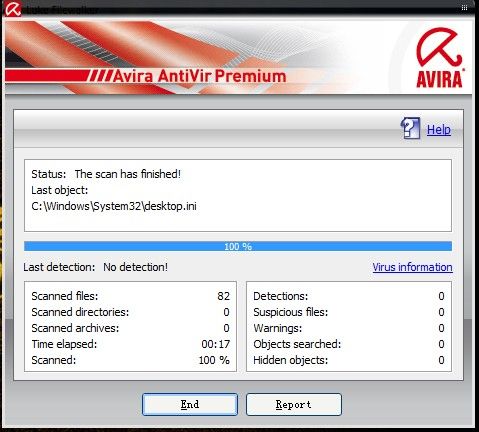Viewport: 479px width, 432px height.
Task: Click the Scanned archives label
Action: pyautogui.click(x=75, y=328)
